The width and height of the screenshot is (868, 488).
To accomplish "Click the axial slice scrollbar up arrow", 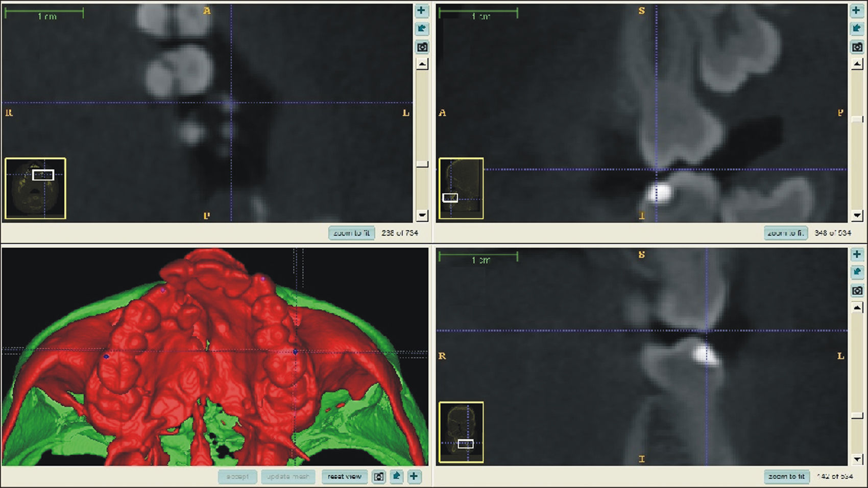I will click(x=422, y=64).
